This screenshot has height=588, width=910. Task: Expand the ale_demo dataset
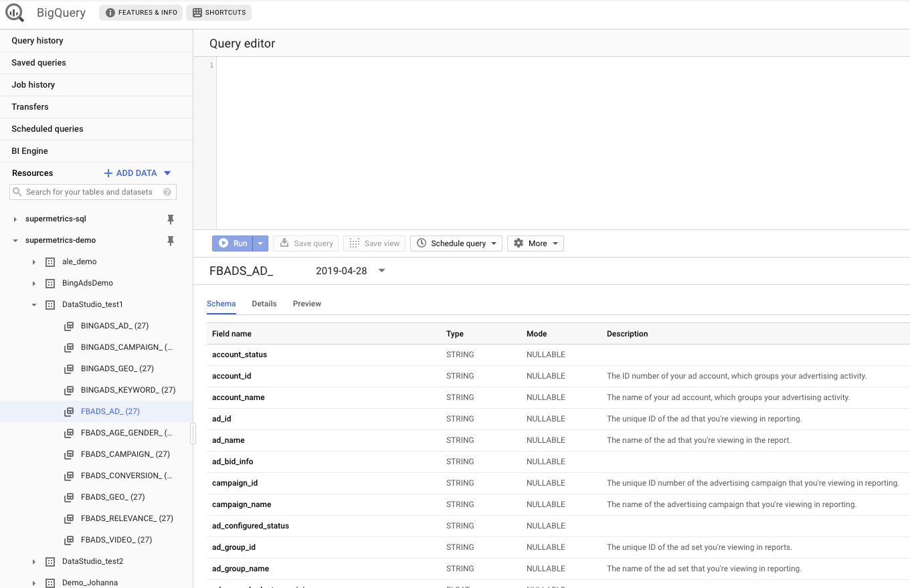pyautogui.click(x=34, y=262)
